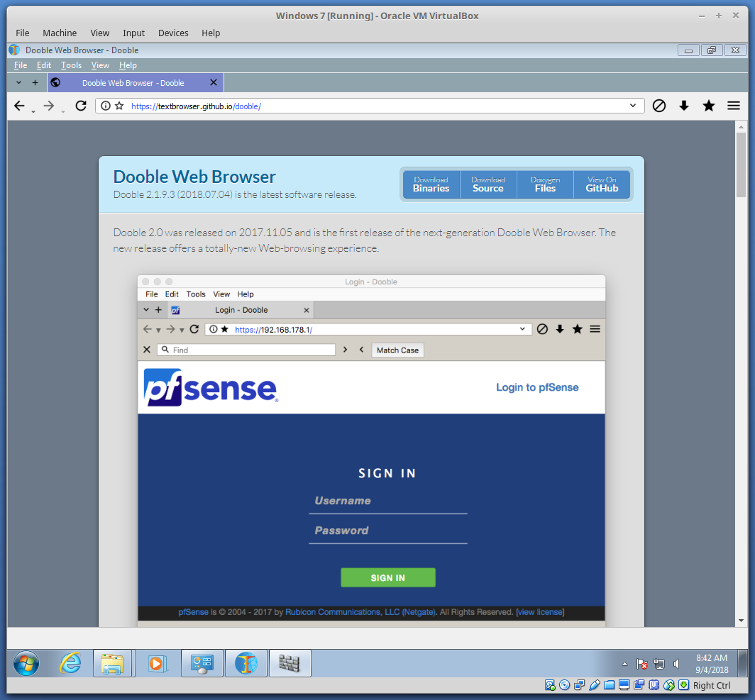
Task: Click VirtualBox shared folders status icon
Action: pos(609,685)
